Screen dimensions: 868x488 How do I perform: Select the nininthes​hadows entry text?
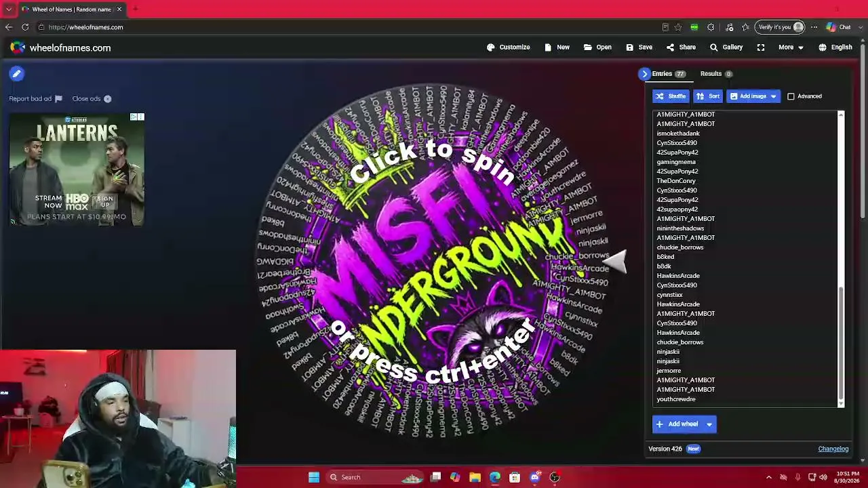point(680,228)
